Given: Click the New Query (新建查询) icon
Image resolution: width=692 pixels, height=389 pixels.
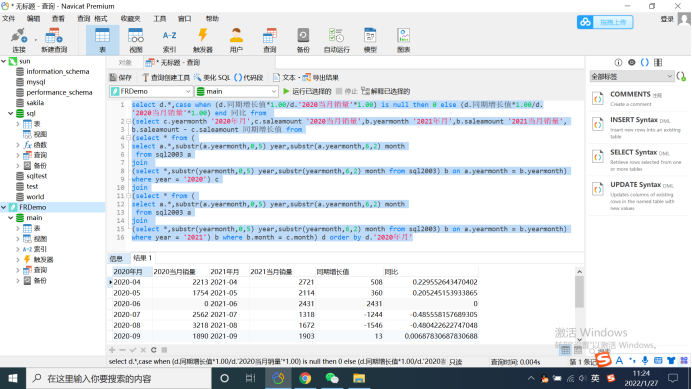Looking at the screenshot, I should click(54, 40).
